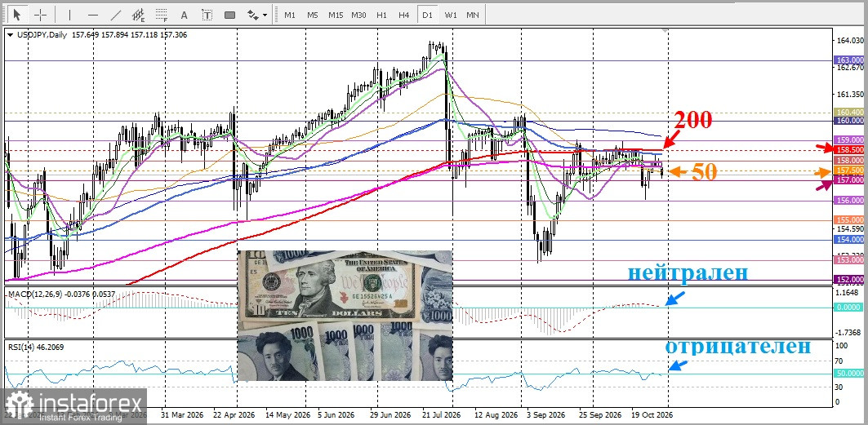This screenshot has height=425, width=868.
Task: Click the 3 Sep 2026 date label
Action: pos(545,414)
